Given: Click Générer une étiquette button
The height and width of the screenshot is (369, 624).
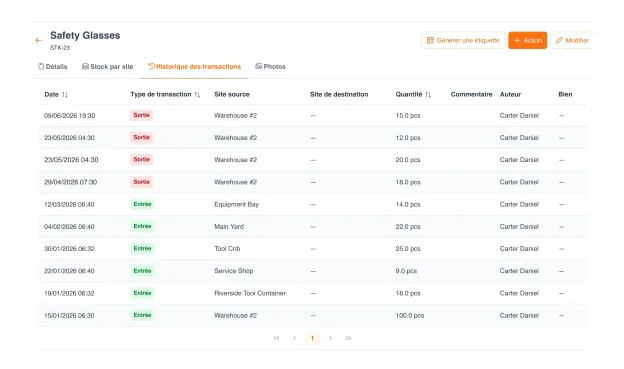Looking at the screenshot, I should [463, 40].
